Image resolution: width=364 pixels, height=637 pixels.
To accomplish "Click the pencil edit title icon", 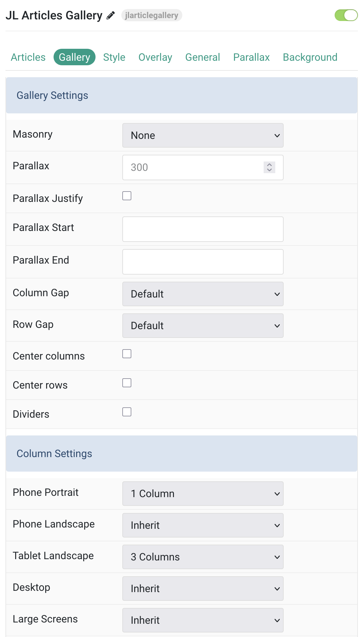I will pos(111,15).
